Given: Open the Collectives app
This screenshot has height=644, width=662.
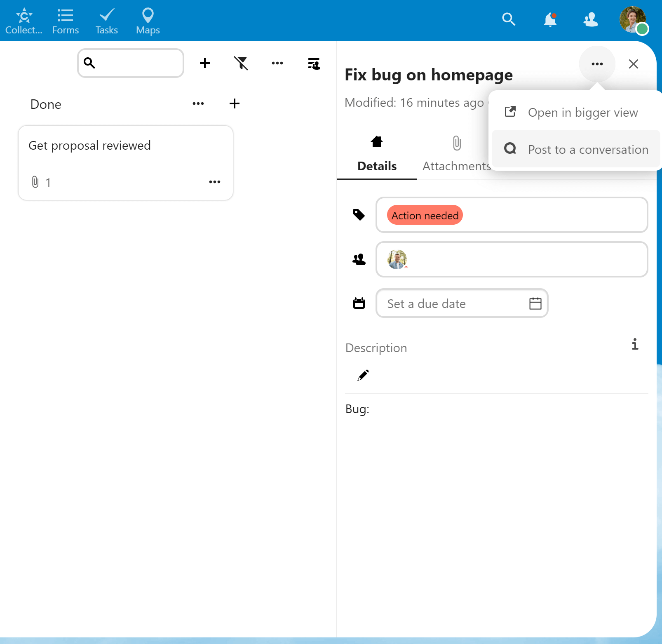Looking at the screenshot, I should (24, 21).
